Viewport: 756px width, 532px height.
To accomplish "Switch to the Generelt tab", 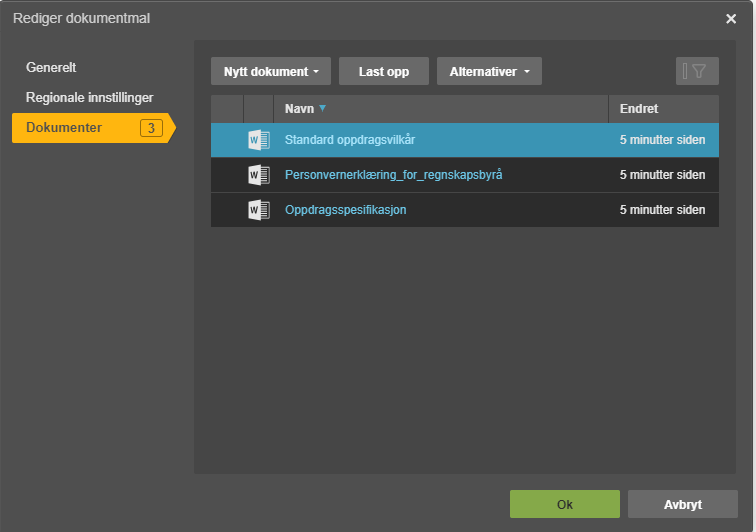I will point(51,68).
